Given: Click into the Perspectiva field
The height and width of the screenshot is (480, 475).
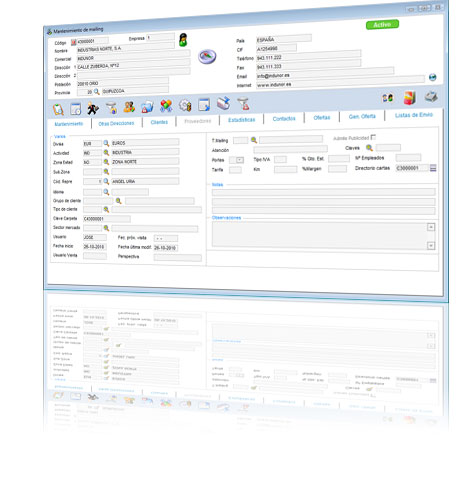Looking at the screenshot, I should tap(178, 258).
